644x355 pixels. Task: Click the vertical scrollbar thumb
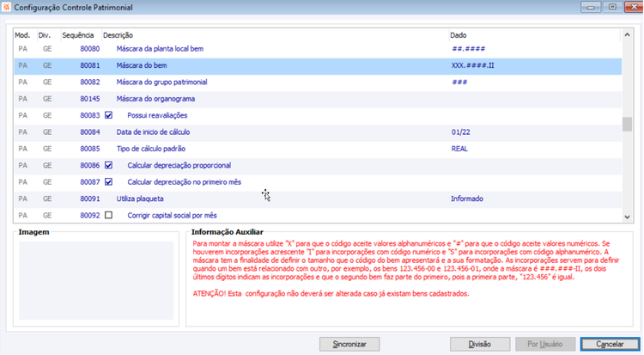pyautogui.click(x=627, y=125)
